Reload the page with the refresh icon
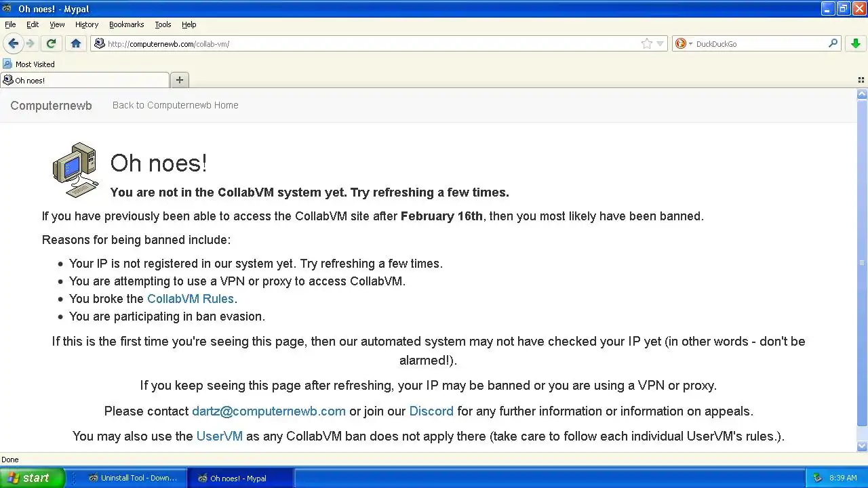This screenshot has width=868, height=488. click(x=51, y=43)
